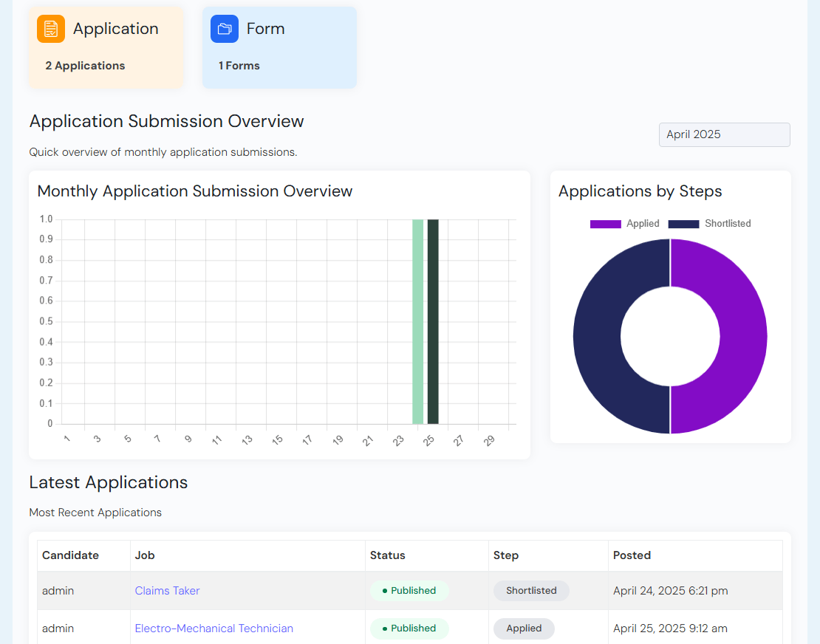
Task: Click the Applied step badge in table
Action: (x=524, y=628)
